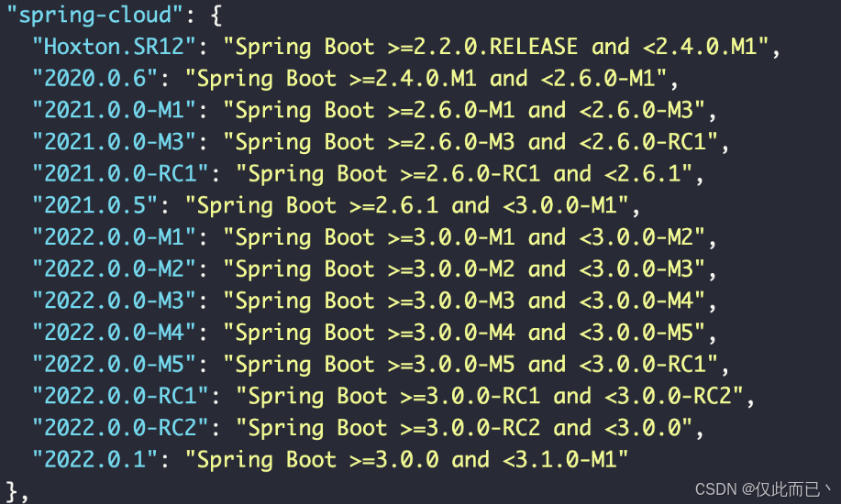Click the closing brace "}," line
This screenshot has width=841, height=504.
tap(17, 491)
